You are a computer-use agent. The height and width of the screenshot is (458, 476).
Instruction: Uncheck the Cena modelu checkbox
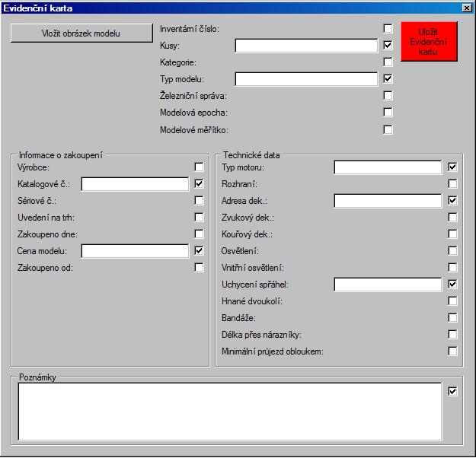(199, 250)
